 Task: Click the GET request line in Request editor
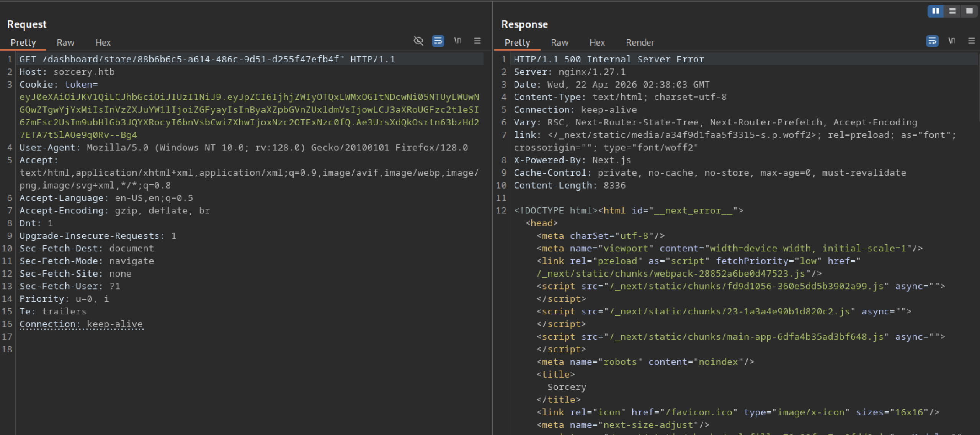point(207,59)
